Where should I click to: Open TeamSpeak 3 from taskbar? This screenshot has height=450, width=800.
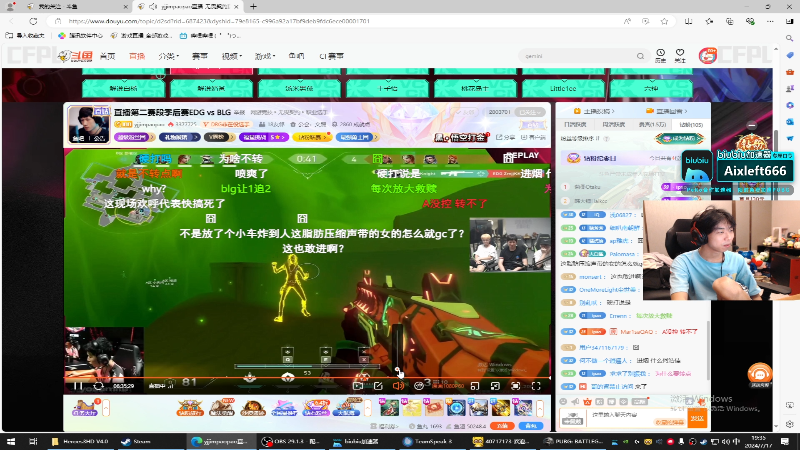point(428,442)
